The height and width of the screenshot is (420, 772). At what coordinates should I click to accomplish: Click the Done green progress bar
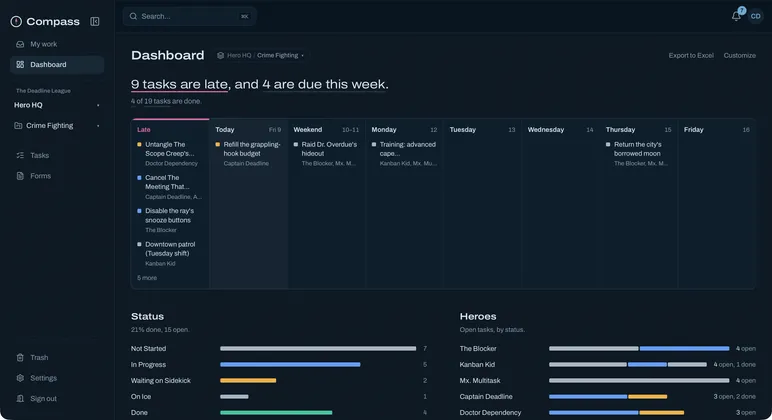tap(276, 413)
